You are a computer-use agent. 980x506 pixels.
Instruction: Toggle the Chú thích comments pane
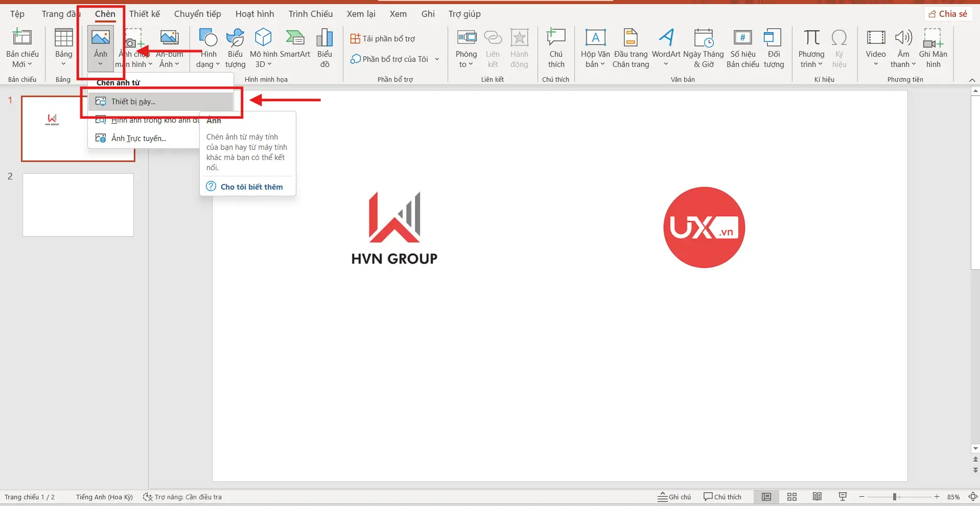[x=722, y=496]
